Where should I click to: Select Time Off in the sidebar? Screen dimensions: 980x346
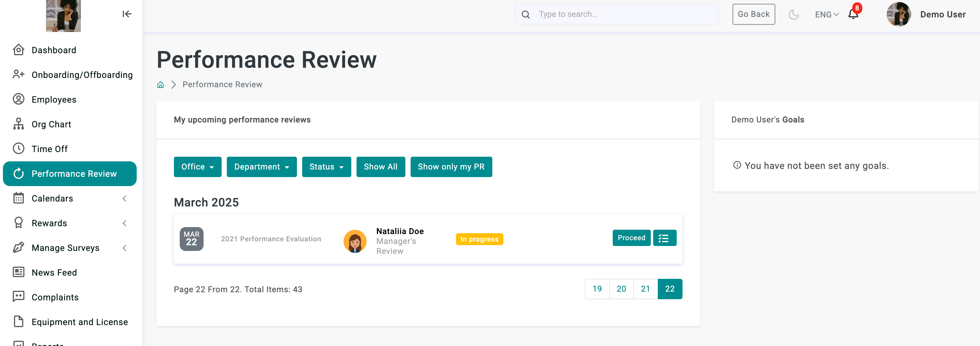click(x=70, y=149)
